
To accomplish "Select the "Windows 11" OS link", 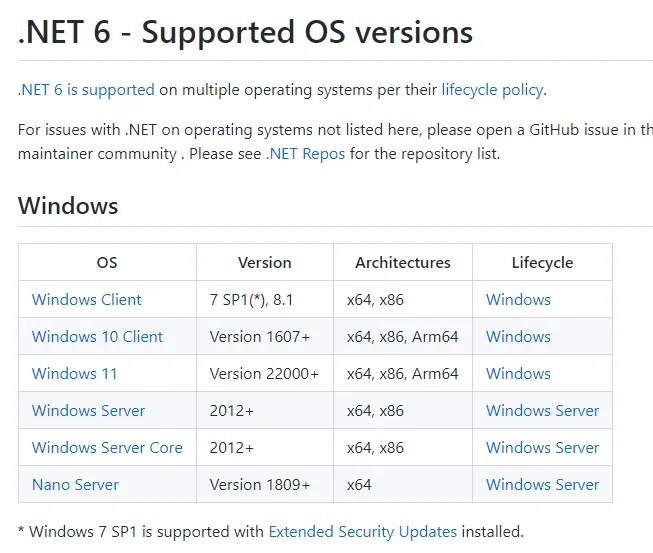I will pyautogui.click(x=74, y=373).
